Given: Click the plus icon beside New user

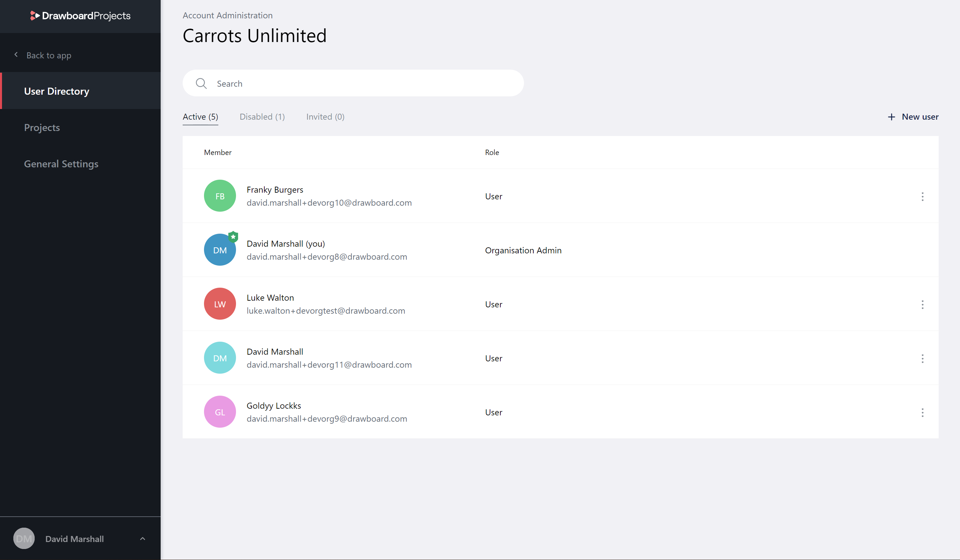Looking at the screenshot, I should click(x=892, y=117).
